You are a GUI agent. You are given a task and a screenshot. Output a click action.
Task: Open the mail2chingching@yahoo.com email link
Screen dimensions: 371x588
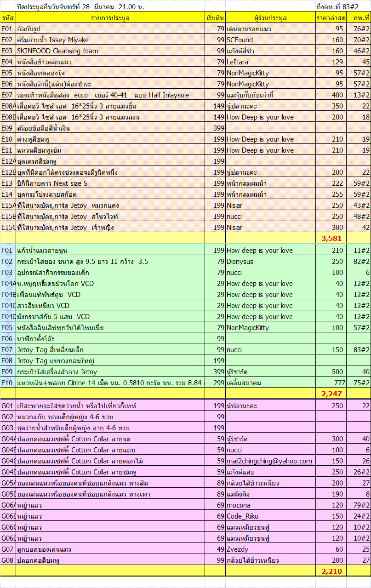click(269, 461)
